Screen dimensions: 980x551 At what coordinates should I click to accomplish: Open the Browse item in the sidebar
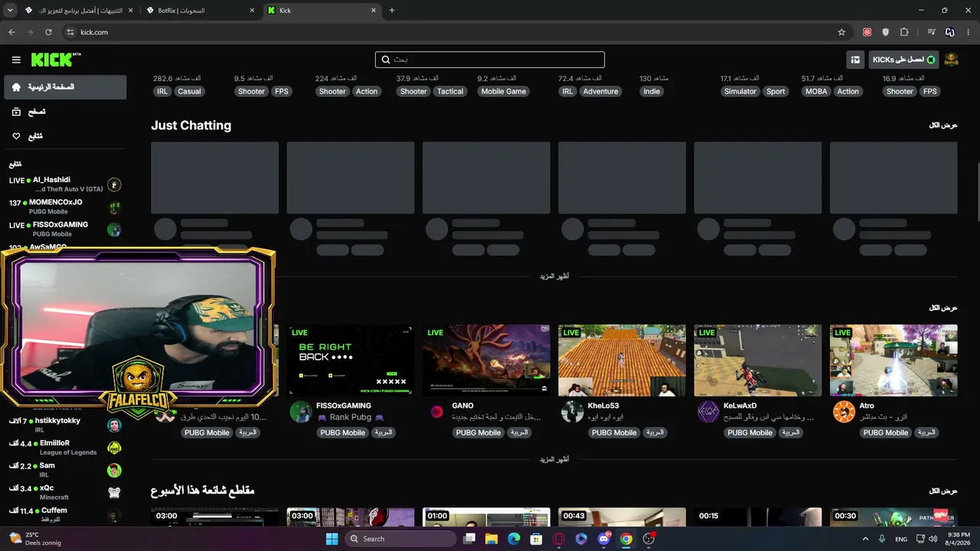(x=65, y=112)
